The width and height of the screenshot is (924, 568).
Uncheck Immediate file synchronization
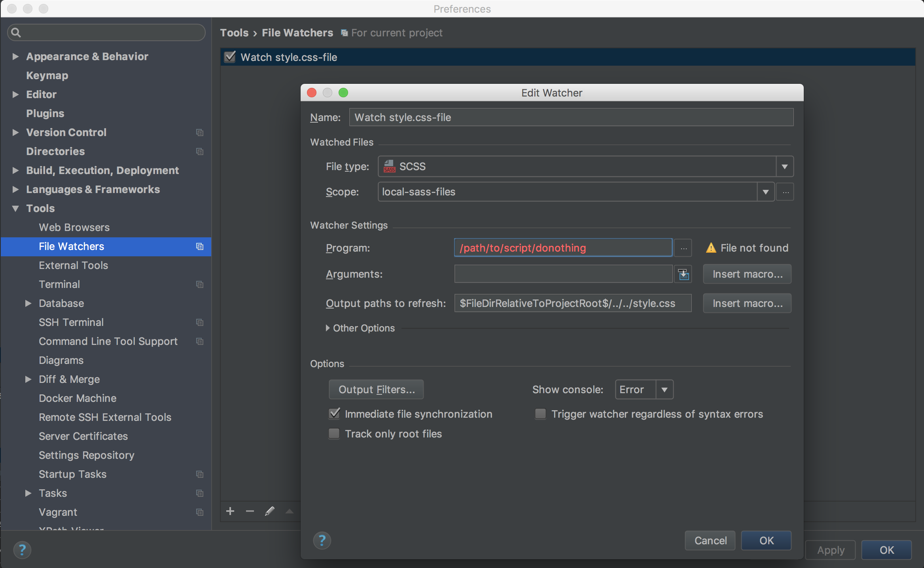[335, 414]
